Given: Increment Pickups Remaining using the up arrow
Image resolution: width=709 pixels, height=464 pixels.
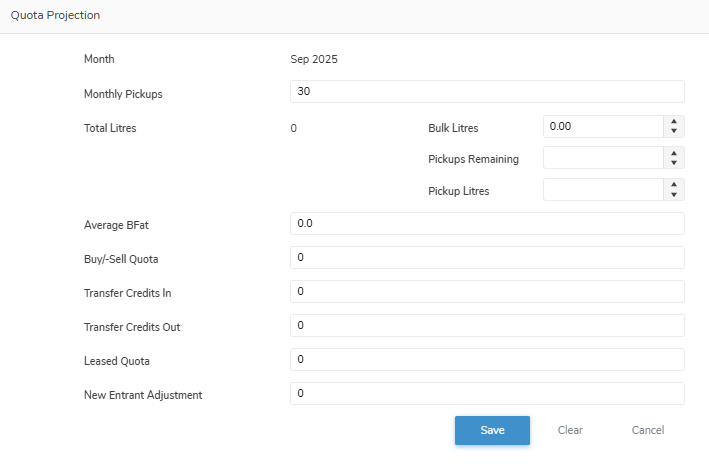Looking at the screenshot, I should tap(674, 154).
